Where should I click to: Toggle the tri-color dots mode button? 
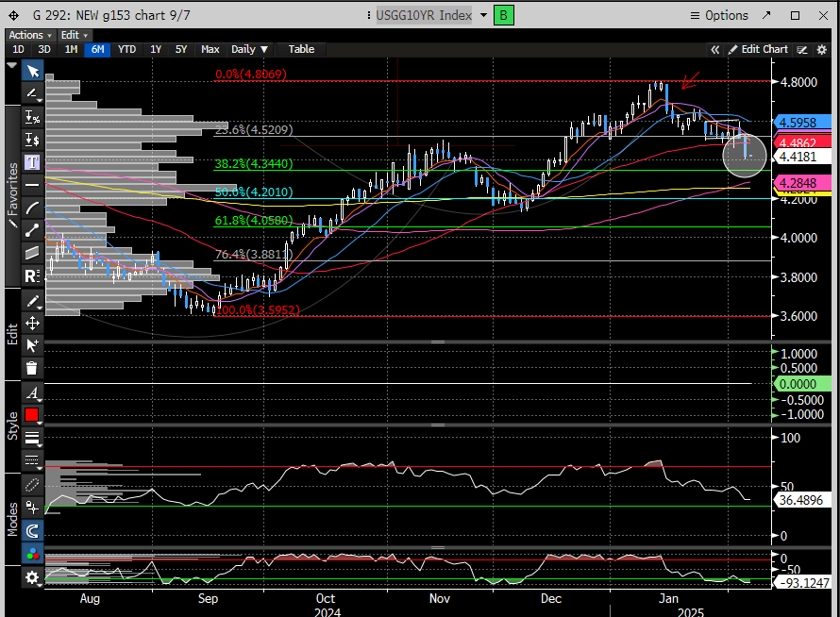pos(32,554)
